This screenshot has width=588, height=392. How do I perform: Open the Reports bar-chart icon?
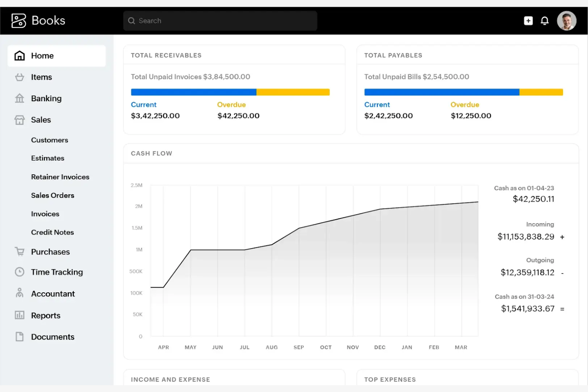click(19, 315)
